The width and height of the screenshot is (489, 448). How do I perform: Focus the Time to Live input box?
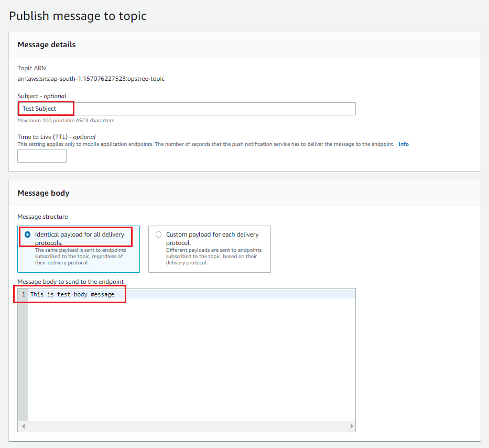coord(42,156)
